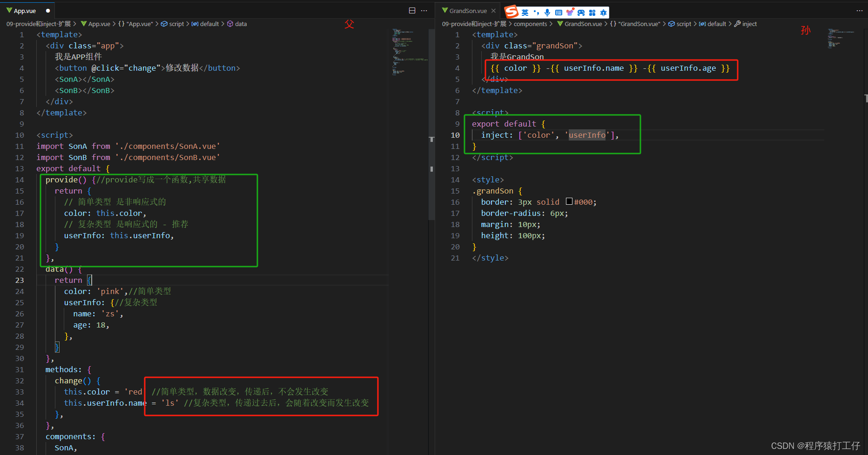Open App.vue file breadcrumb
The height and width of the screenshot is (455, 868).
click(x=95, y=24)
